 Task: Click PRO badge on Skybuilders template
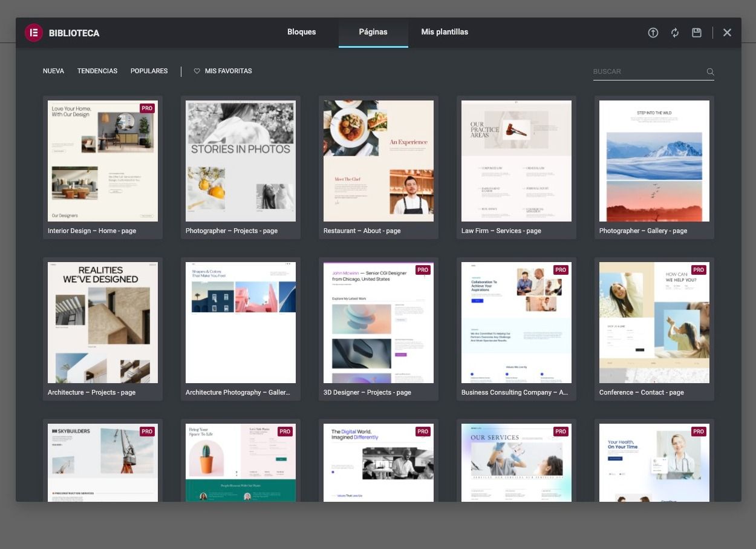(x=147, y=432)
